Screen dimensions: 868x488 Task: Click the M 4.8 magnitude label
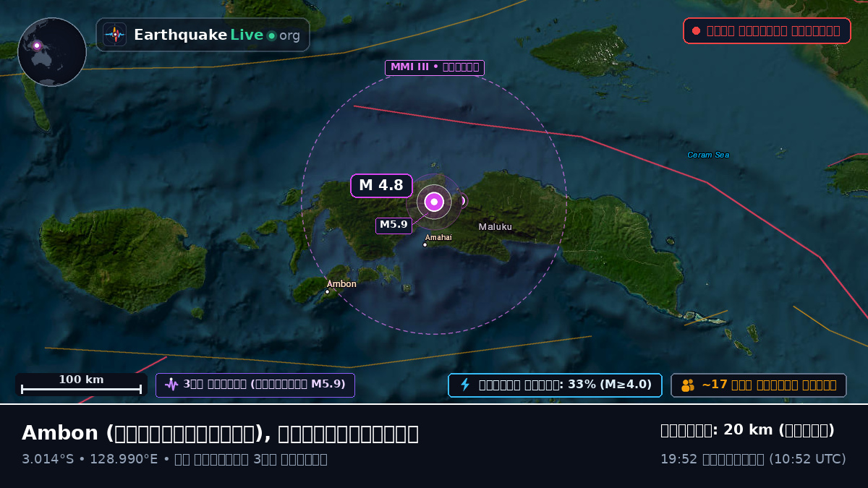(x=381, y=186)
